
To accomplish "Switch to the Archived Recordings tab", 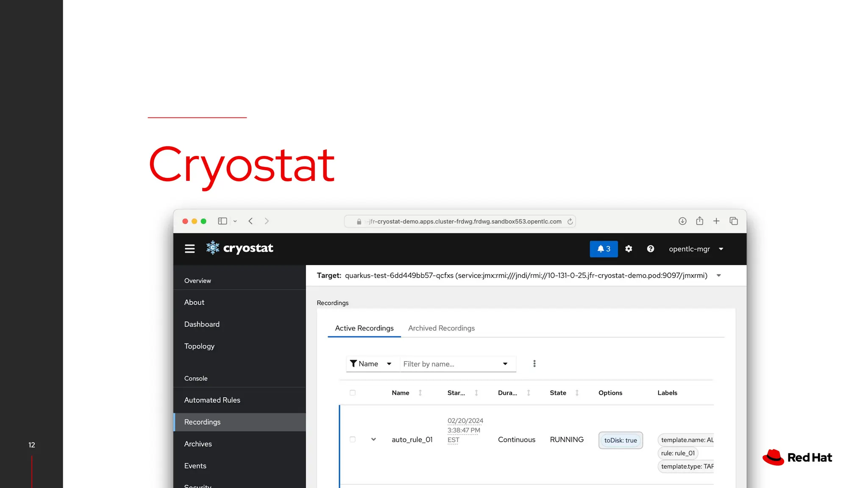I will pos(441,328).
